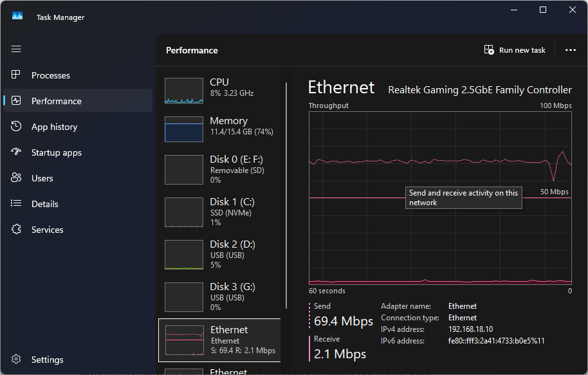Toggle the hamburger navigation menu

(16, 49)
